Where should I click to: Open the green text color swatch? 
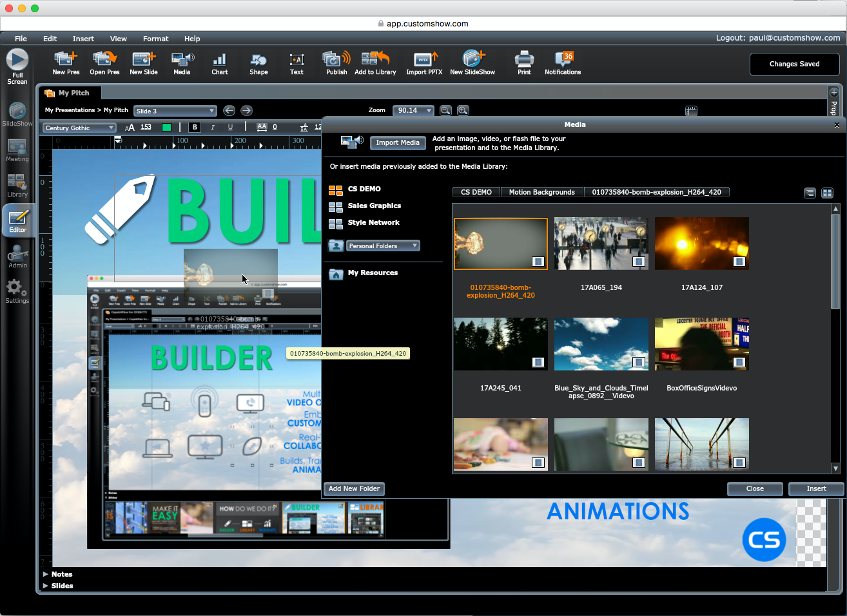coord(166,128)
